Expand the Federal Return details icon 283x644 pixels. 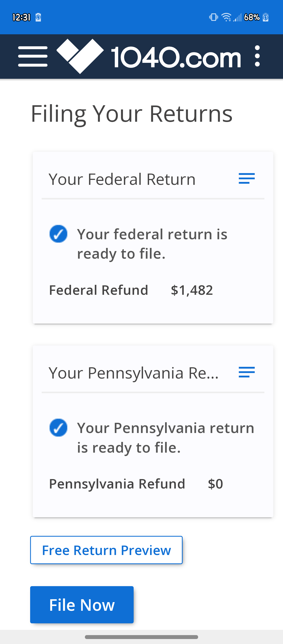point(247,179)
